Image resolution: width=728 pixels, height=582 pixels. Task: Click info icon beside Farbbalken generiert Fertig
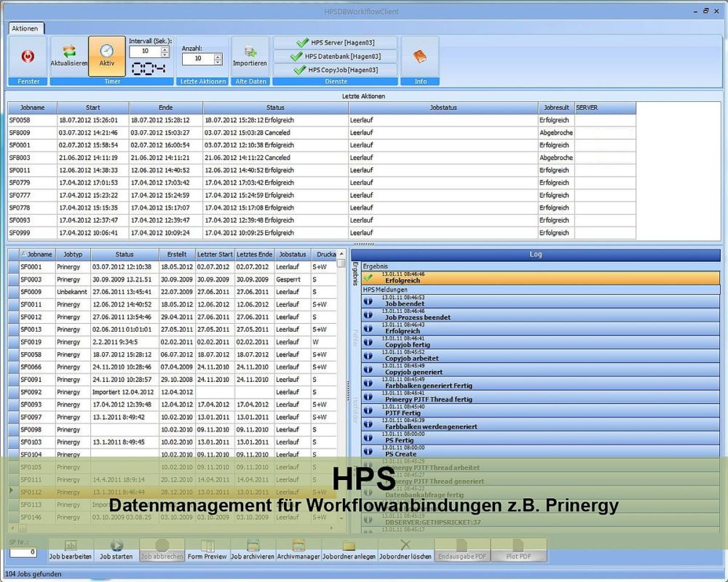(368, 383)
